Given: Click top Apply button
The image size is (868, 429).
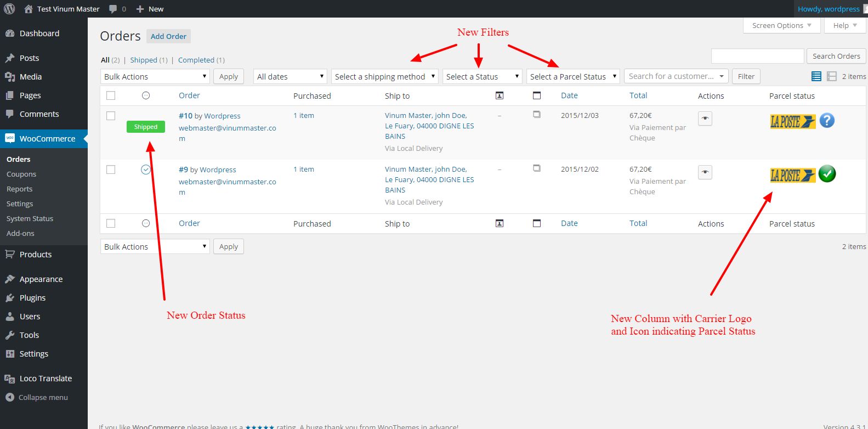Looking at the screenshot, I should click(x=229, y=76).
